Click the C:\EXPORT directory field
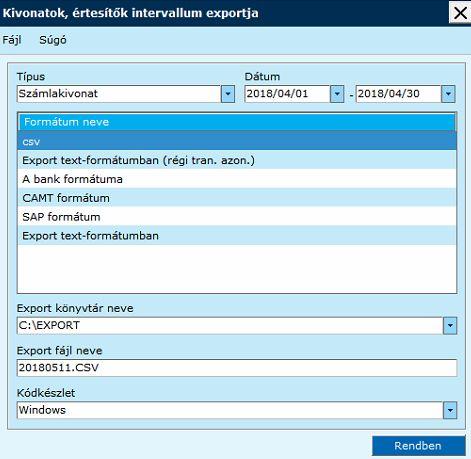This screenshot has height=459, width=471. coord(230,325)
